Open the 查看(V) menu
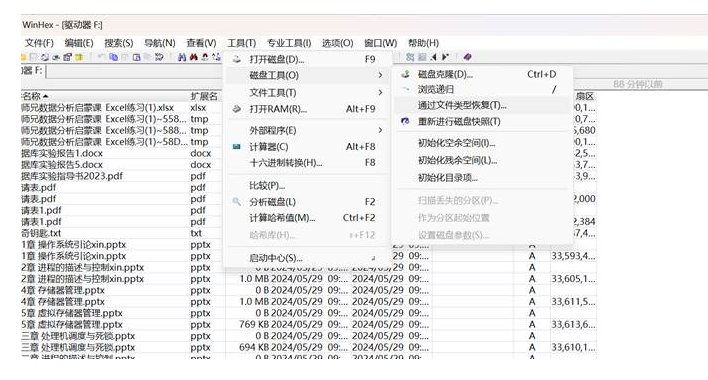Viewport: 708px width, 380px height. [201, 43]
